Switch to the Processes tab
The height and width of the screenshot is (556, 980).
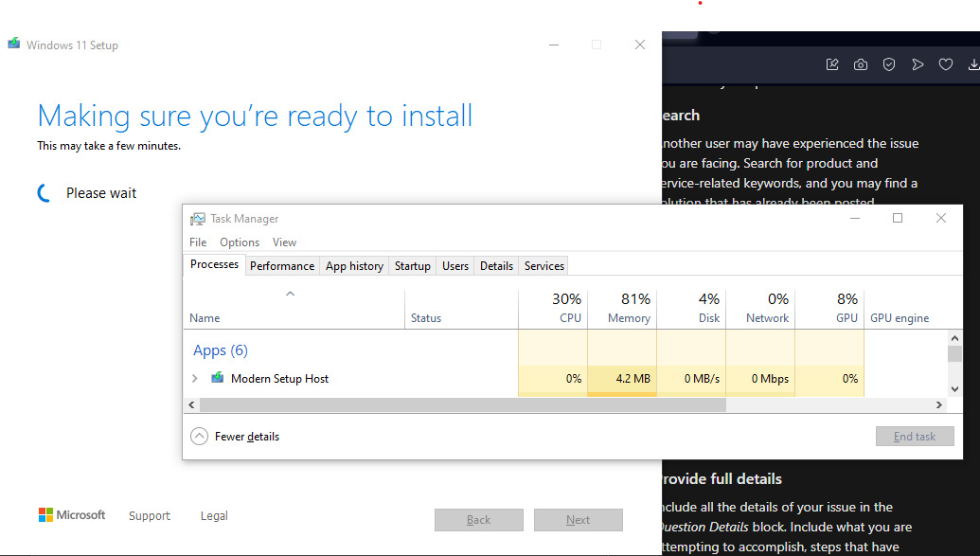[x=214, y=264]
